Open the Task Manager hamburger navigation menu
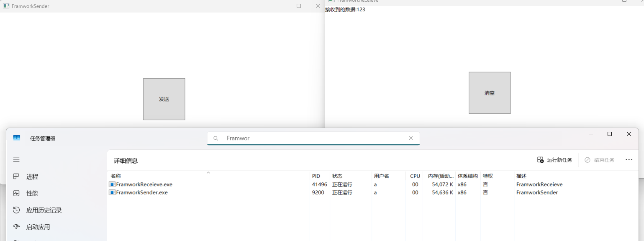 click(16, 160)
